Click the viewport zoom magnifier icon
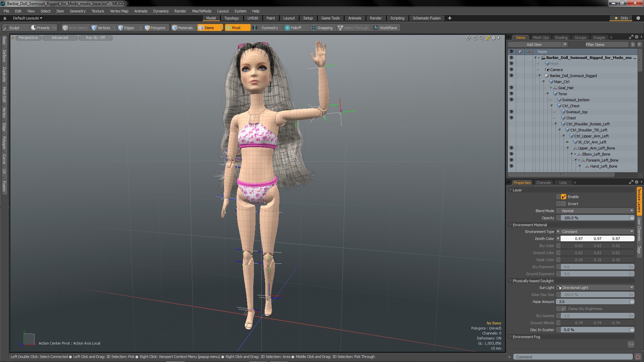 tap(481, 38)
